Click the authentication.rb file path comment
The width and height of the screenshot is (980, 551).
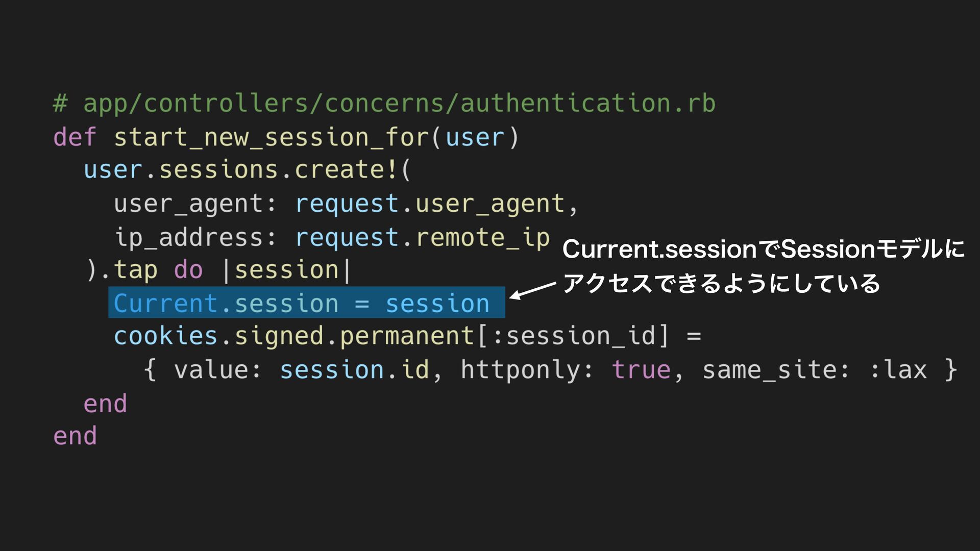384,104
